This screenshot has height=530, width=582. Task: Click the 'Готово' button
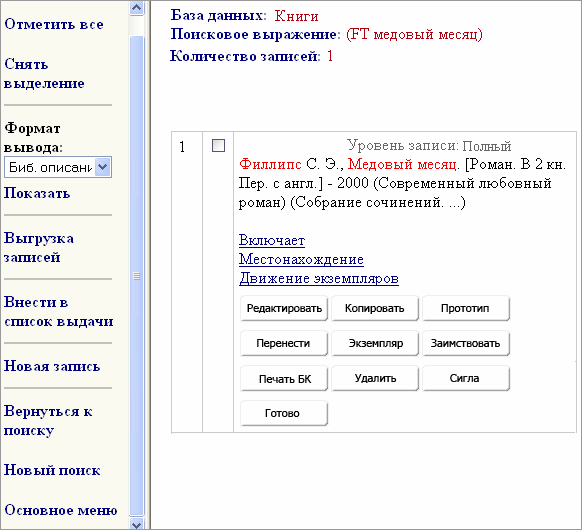pyautogui.click(x=284, y=413)
